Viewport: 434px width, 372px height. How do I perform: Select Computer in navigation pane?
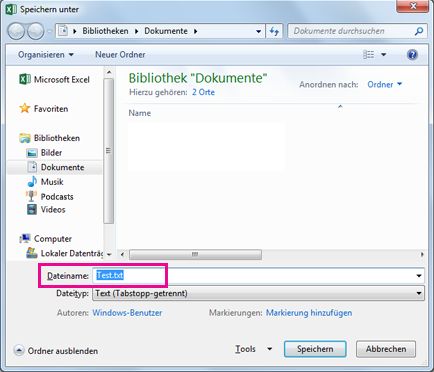point(46,239)
